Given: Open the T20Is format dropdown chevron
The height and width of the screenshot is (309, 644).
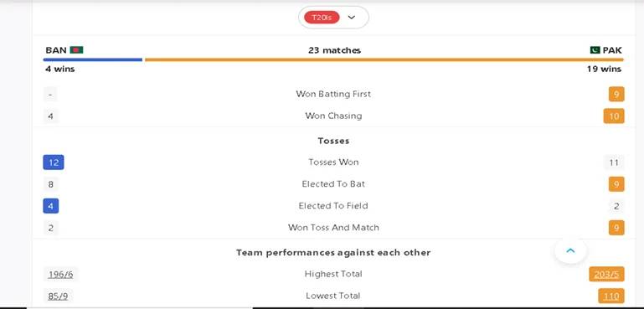Looking at the screenshot, I should pos(351,18).
